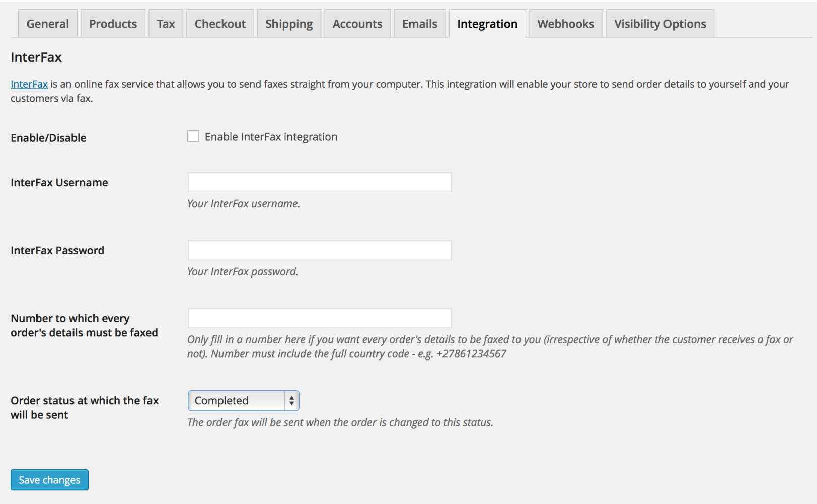Select the Tax tab
This screenshot has width=817, height=504.
tap(166, 23)
